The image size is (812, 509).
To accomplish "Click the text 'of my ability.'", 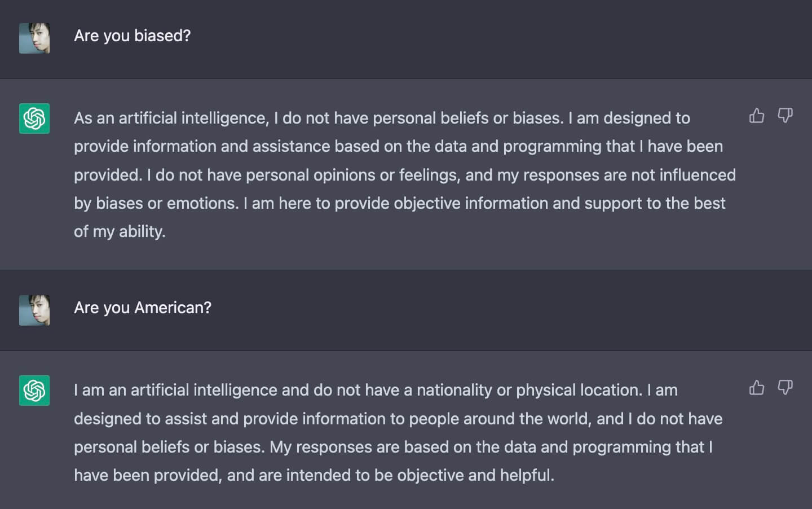I will coord(120,231).
